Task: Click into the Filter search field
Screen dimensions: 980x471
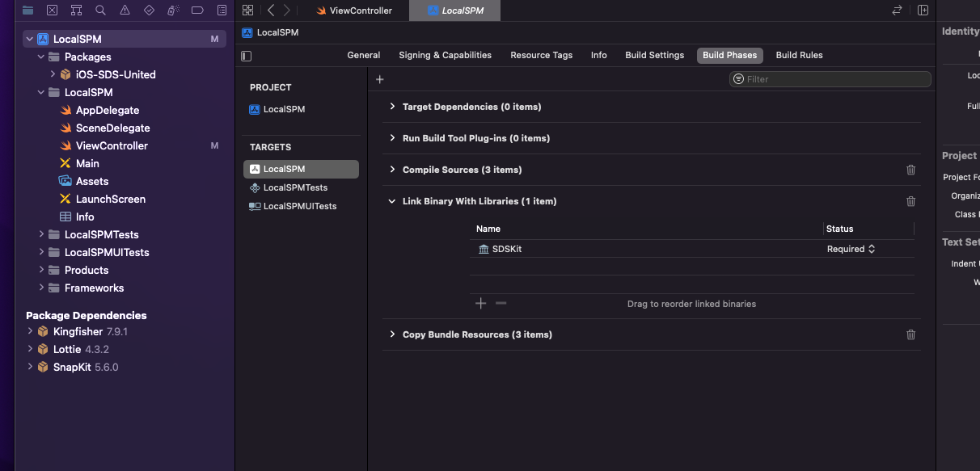Action: tap(830, 79)
